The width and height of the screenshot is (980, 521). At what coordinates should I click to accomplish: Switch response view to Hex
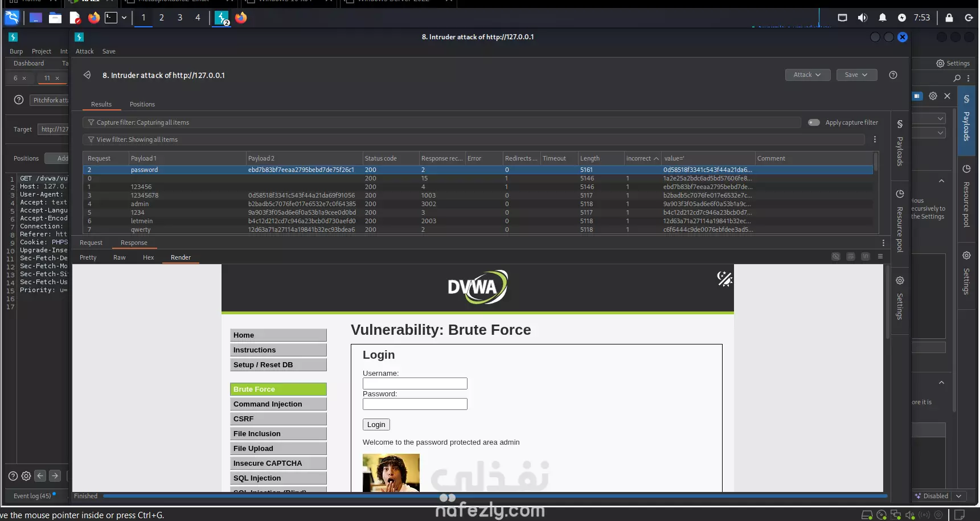tap(148, 257)
